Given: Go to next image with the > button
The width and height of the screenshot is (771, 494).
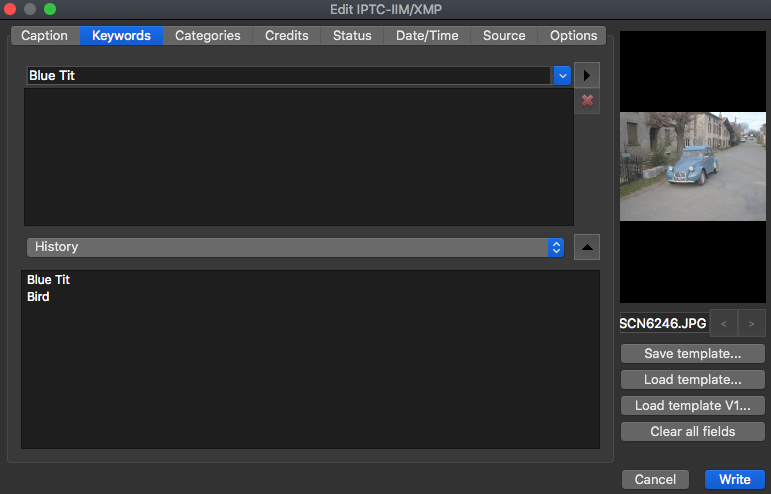Looking at the screenshot, I should (751, 323).
